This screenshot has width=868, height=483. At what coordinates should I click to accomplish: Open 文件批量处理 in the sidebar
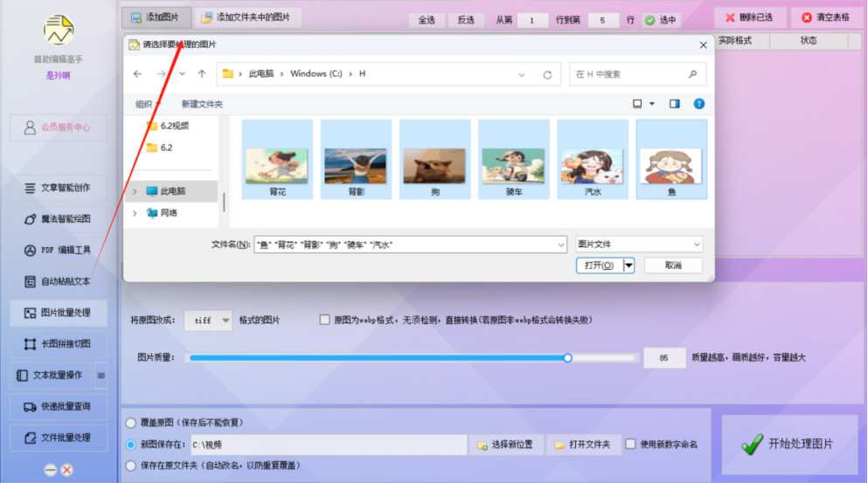(58, 438)
